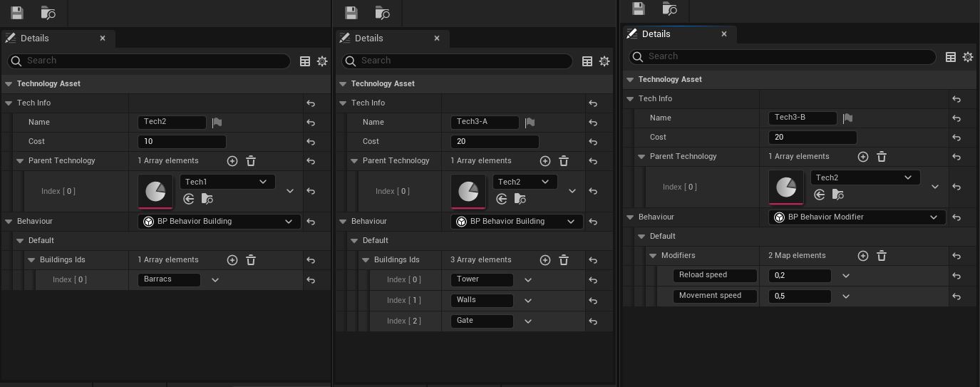980x387 pixels.
Task: Reset the Movement speed value to default
Action: pos(956,296)
